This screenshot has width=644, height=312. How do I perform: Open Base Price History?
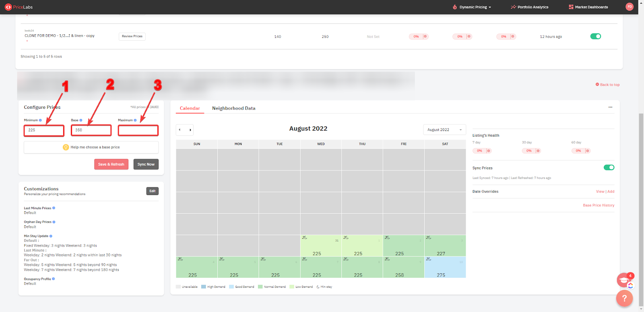[x=599, y=205]
